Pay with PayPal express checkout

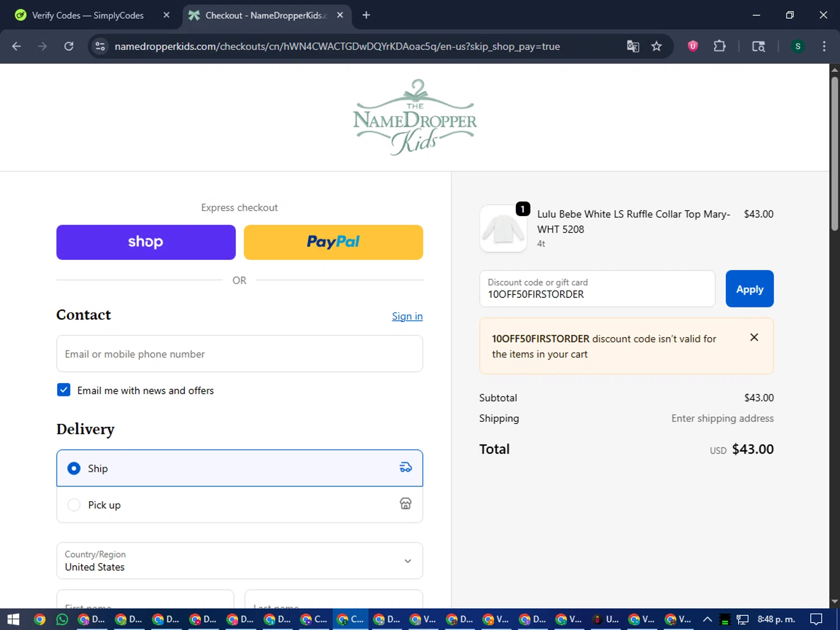(333, 242)
